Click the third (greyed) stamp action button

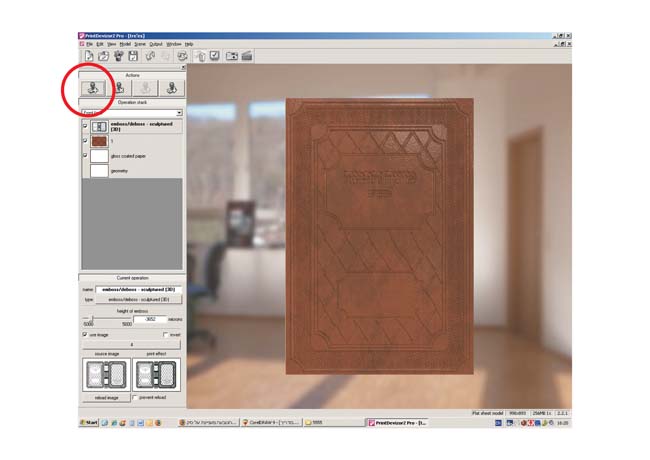(x=145, y=88)
